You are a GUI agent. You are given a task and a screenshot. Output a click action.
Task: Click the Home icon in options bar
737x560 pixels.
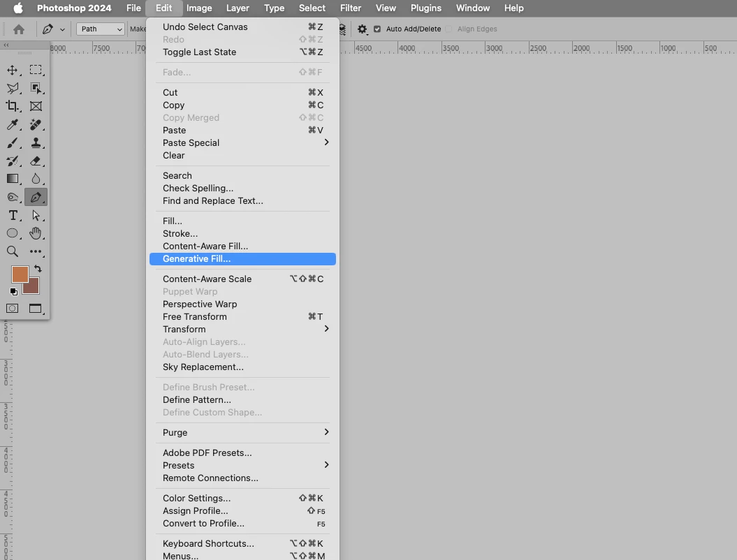19,29
